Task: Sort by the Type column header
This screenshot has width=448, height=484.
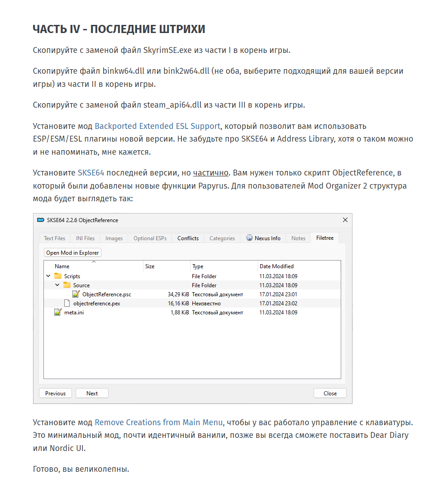Action: (224, 266)
